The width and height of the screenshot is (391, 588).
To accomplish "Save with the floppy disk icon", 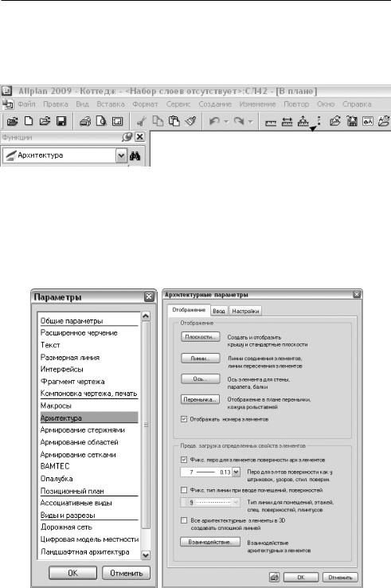I will 61,121.
